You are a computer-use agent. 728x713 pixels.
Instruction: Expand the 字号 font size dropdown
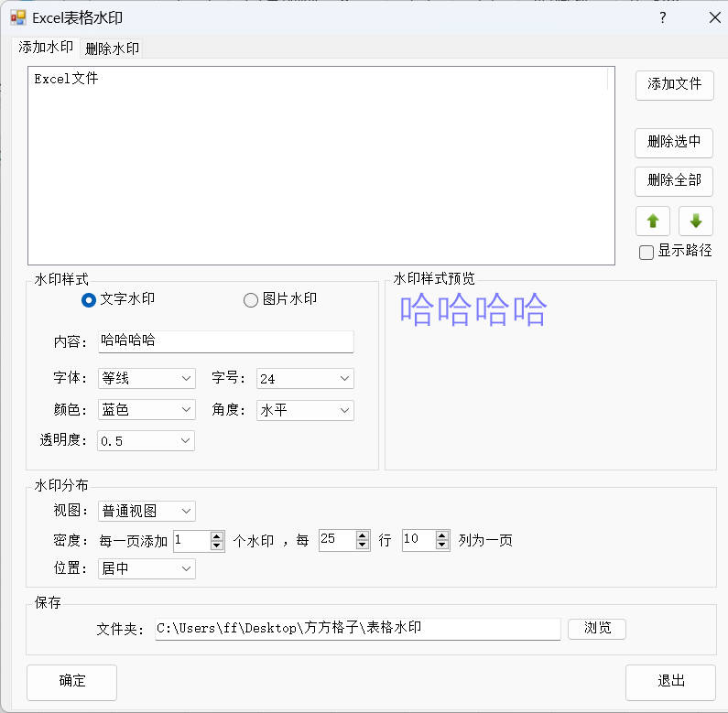click(x=305, y=378)
